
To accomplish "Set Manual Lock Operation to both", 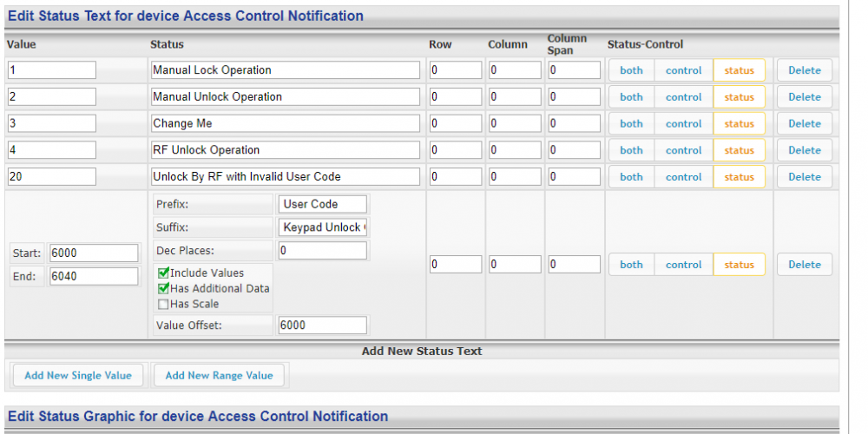I will click(x=631, y=70).
